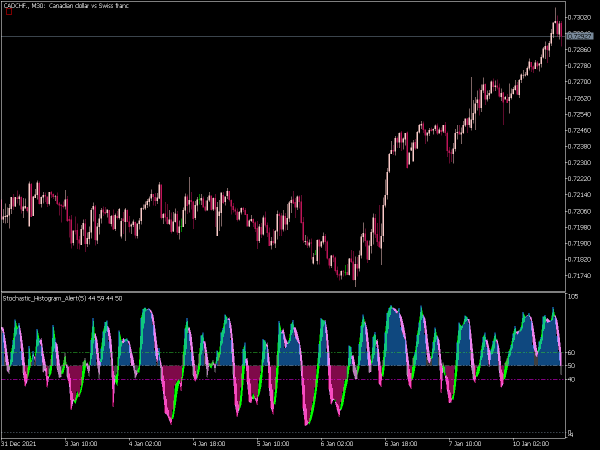
Task: Click the 0.71980 price axis label
Action: [580, 227]
